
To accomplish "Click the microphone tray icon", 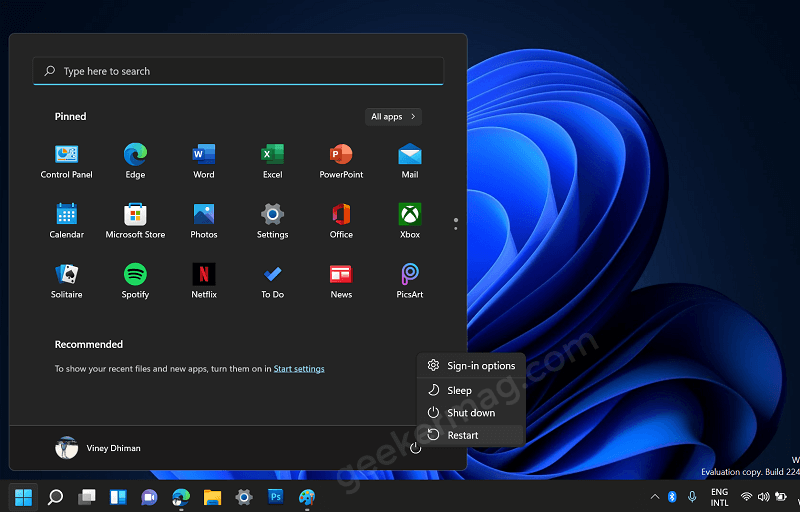I will [692, 497].
